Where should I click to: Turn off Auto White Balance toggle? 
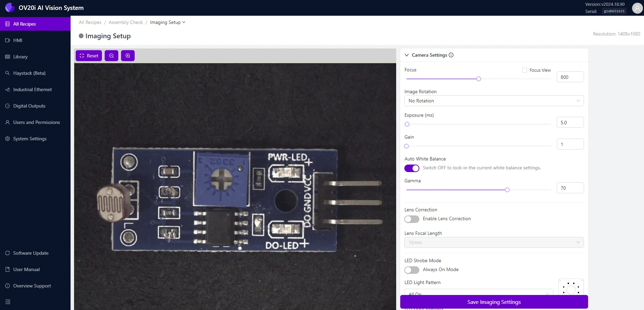412,168
